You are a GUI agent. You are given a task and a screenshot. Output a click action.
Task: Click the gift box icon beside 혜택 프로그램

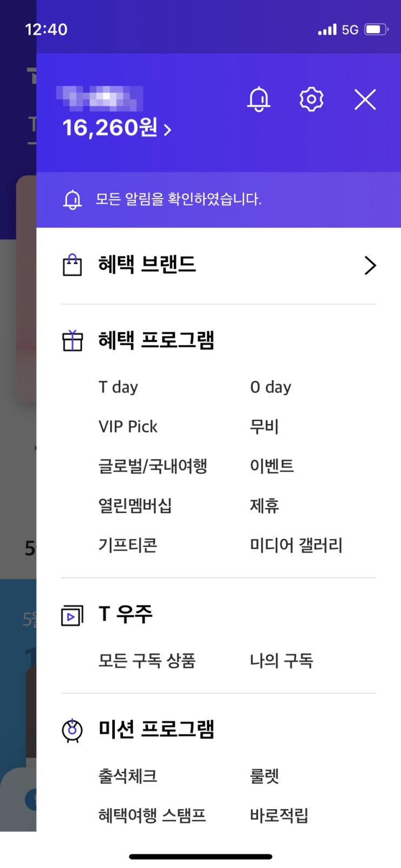click(x=72, y=340)
